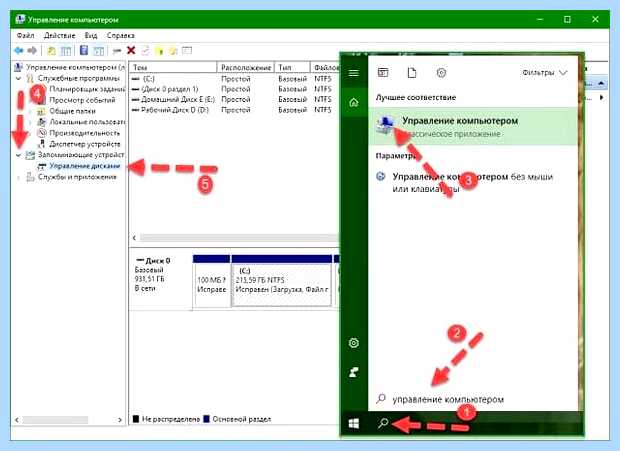
Task: Click the feedback person icon in sidebar
Action: (x=354, y=372)
